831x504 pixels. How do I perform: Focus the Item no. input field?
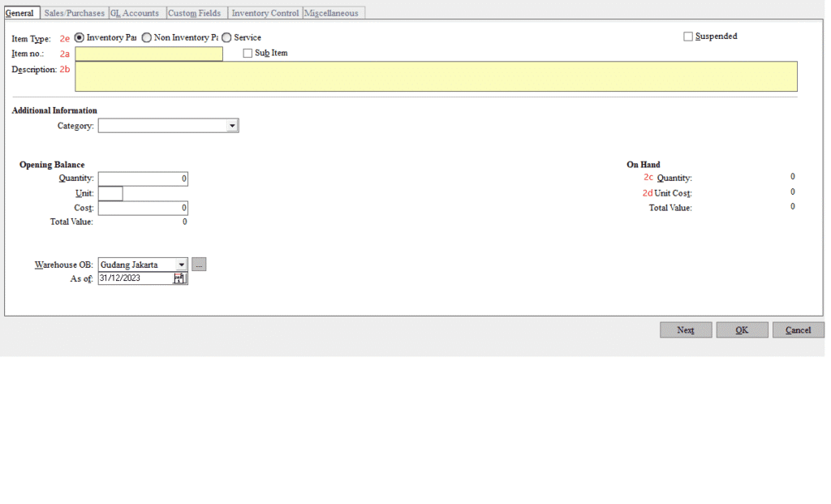click(x=149, y=54)
